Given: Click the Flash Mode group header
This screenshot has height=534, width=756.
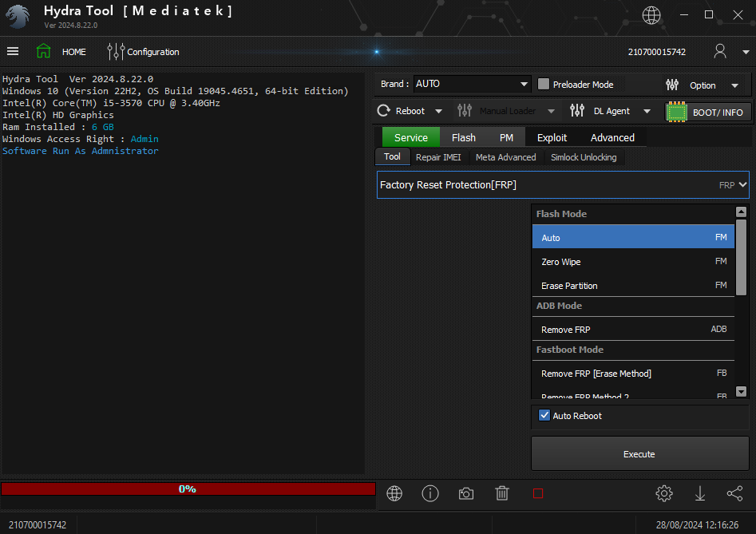Looking at the screenshot, I should click(633, 214).
